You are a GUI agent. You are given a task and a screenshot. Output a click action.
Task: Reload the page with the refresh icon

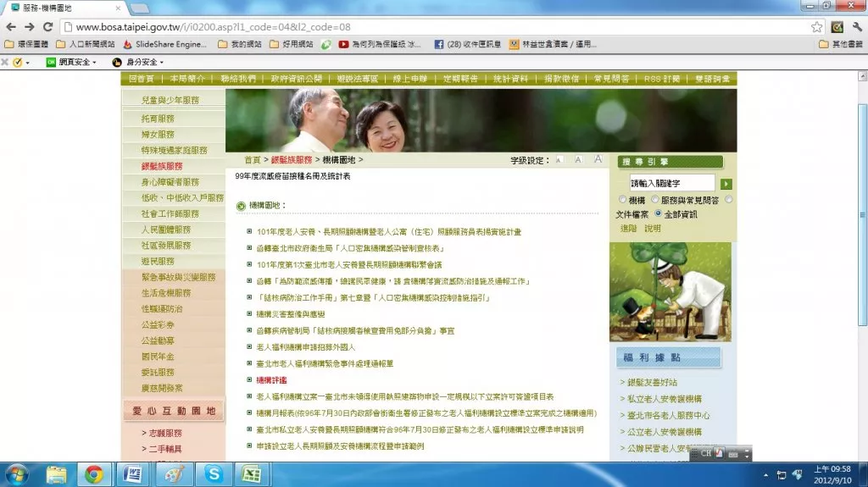click(48, 26)
